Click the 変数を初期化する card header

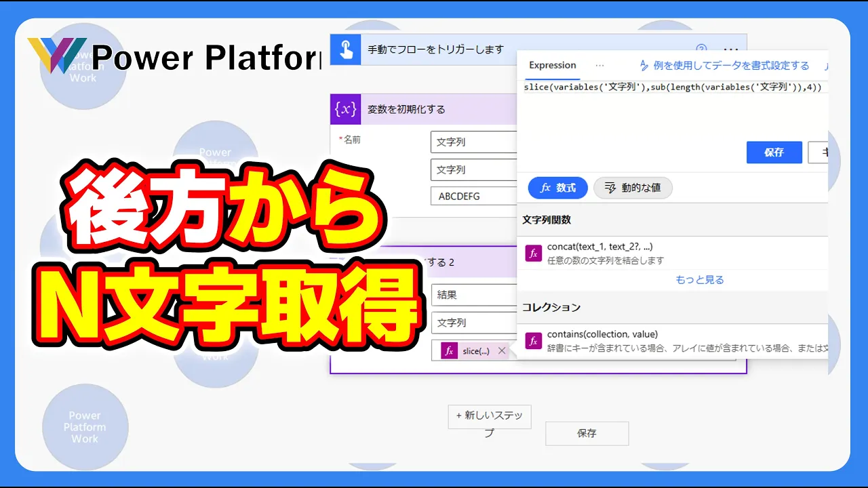[424, 109]
